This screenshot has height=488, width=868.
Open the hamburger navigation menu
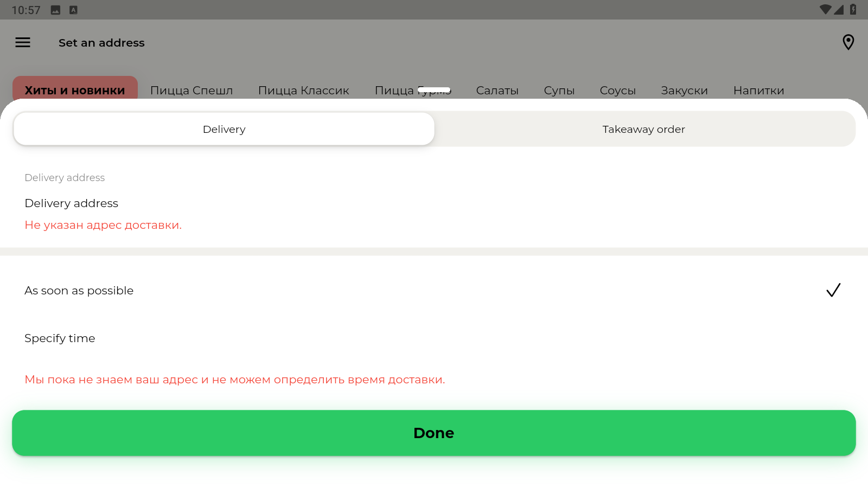point(23,42)
